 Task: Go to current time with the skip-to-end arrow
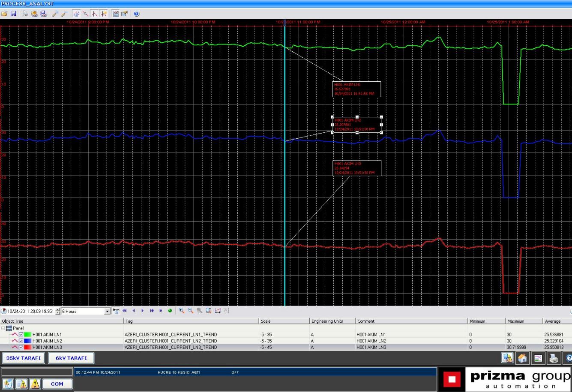[x=161, y=311]
